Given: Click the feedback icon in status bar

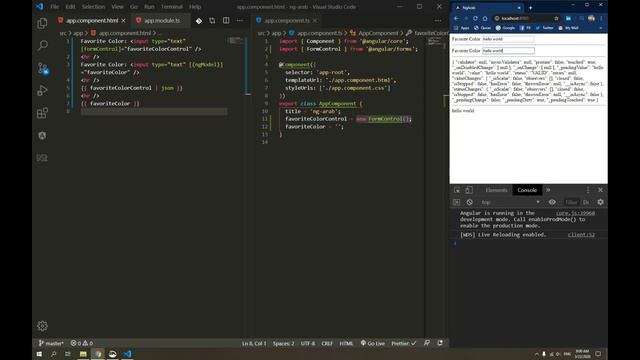Looking at the screenshot, I should (427, 343).
